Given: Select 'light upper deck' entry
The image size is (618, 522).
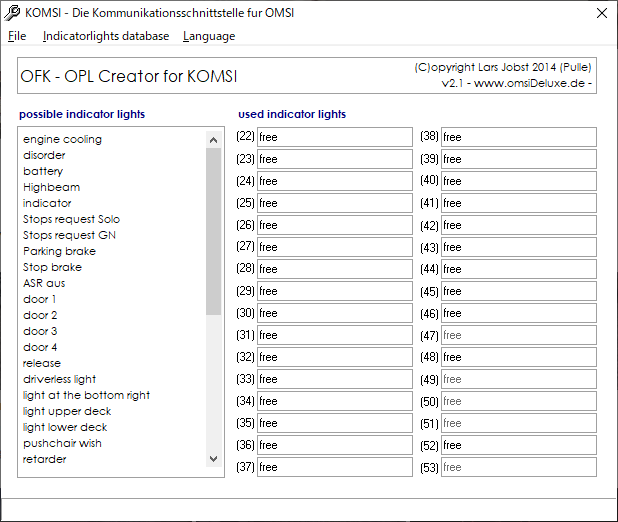Looking at the screenshot, I should point(67,411).
